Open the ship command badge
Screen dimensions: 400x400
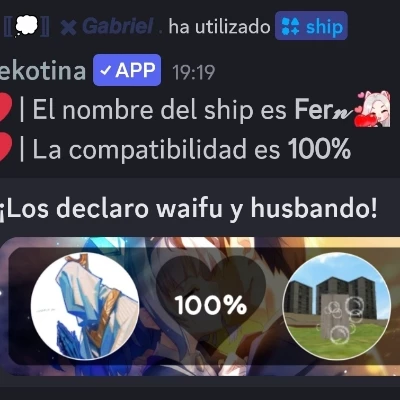click(x=311, y=26)
